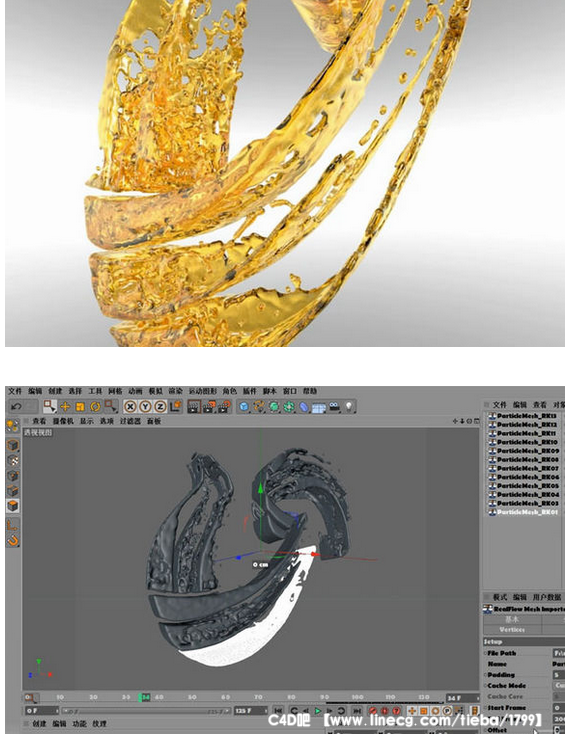Image resolution: width=568 pixels, height=737 pixels.
Task: Activate the Scale tool
Action: [x=80, y=407]
